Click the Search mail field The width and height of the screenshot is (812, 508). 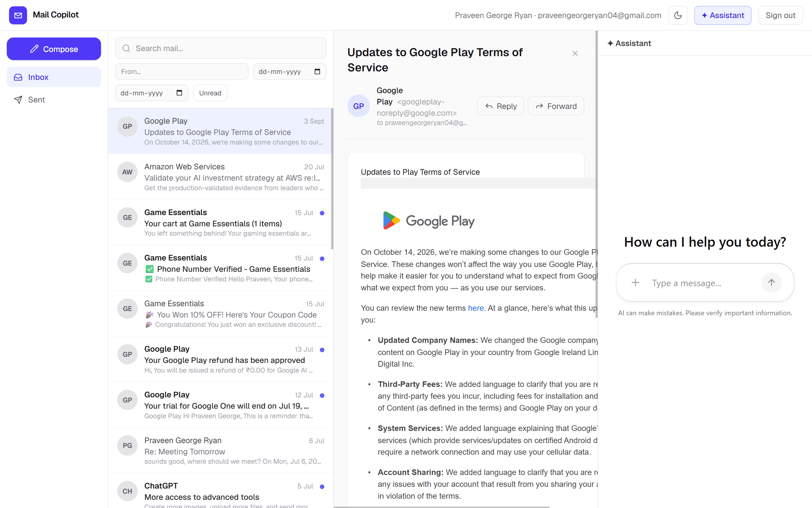click(x=220, y=48)
